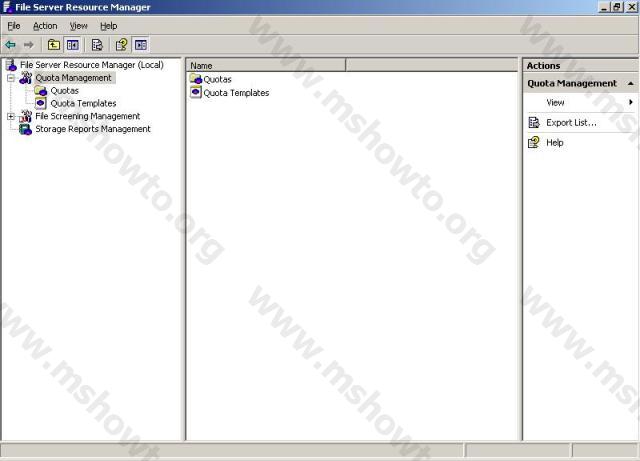Image resolution: width=640 pixels, height=461 pixels.
Task: Select the Quota Management tree label
Action: click(73, 78)
